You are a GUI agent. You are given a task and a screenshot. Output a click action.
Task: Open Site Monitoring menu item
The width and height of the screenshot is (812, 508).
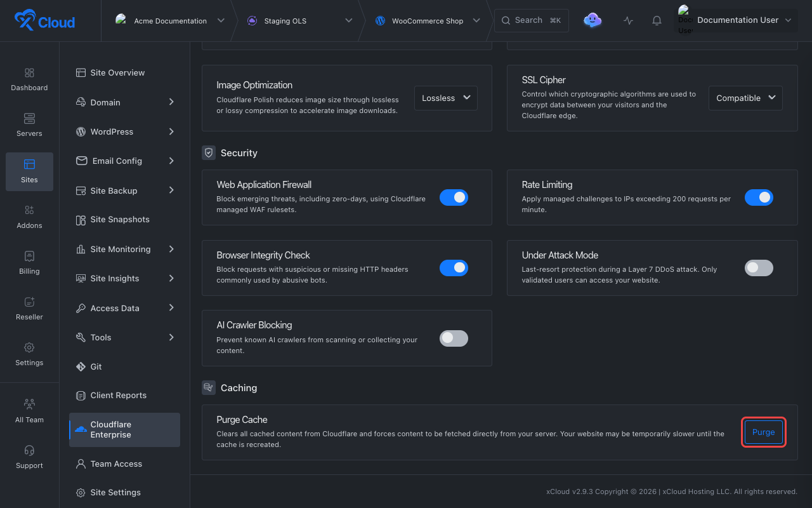pyautogui.click(x=124, y=249)
